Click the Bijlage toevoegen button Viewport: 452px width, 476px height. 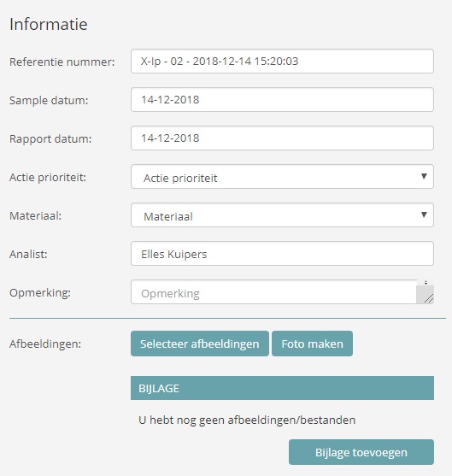pyautogui.click(x=361, y=452)
